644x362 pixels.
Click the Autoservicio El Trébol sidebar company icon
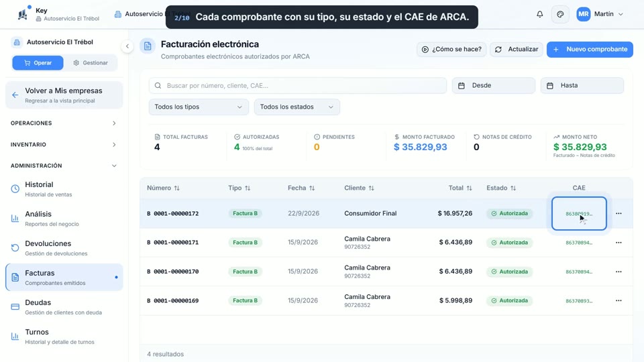tap(16, 42)
